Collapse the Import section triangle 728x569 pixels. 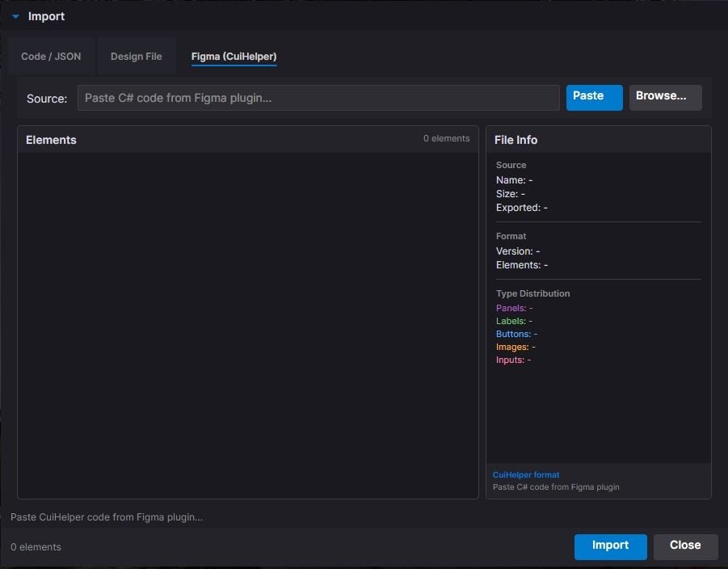click(x=15, y=16)
